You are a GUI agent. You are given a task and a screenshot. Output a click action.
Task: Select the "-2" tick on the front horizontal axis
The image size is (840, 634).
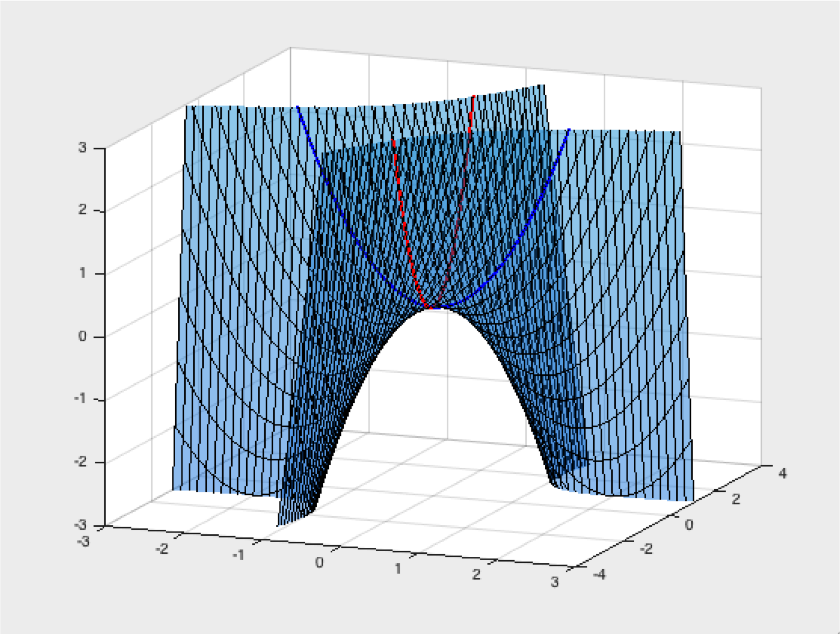pyautogui.click(x=162, y=549)
